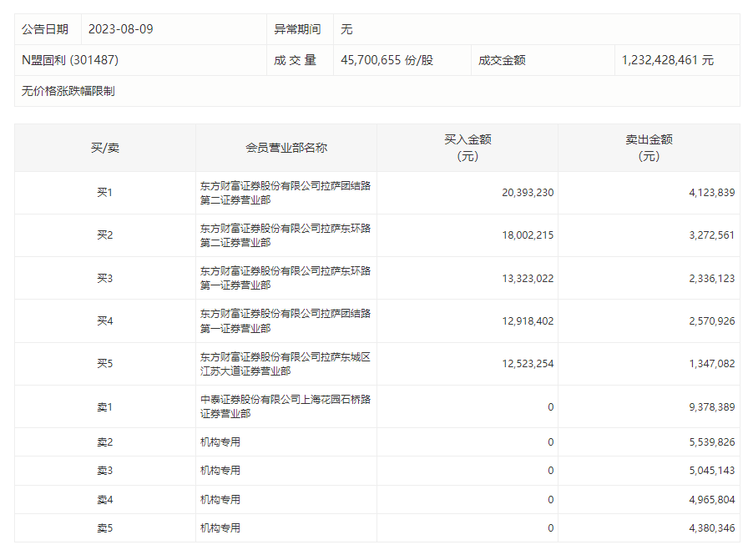Select the announcement date 2023-08-09
Image resolution: width=753 pixels, height=560 pixels.
[121, 29]
